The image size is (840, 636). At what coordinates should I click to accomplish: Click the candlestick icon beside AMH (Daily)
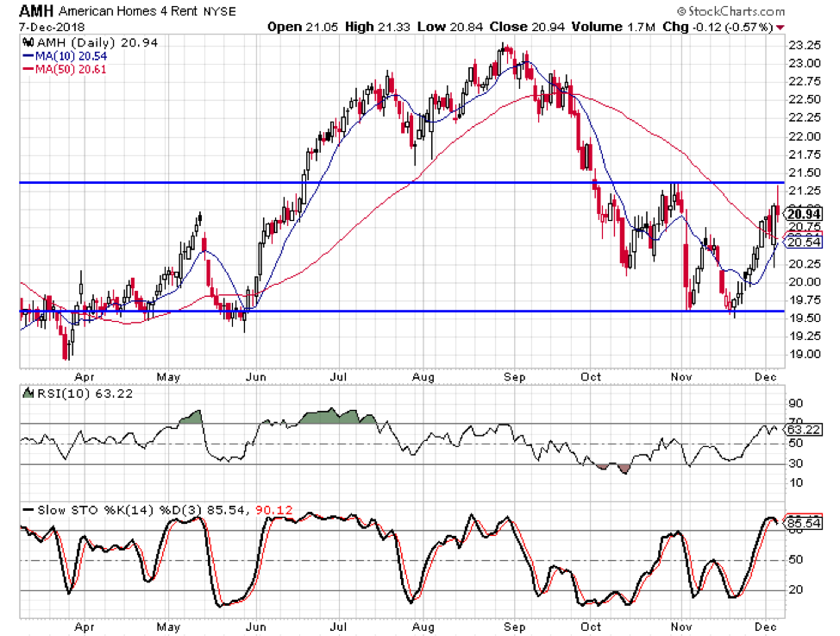pos(28,43)
